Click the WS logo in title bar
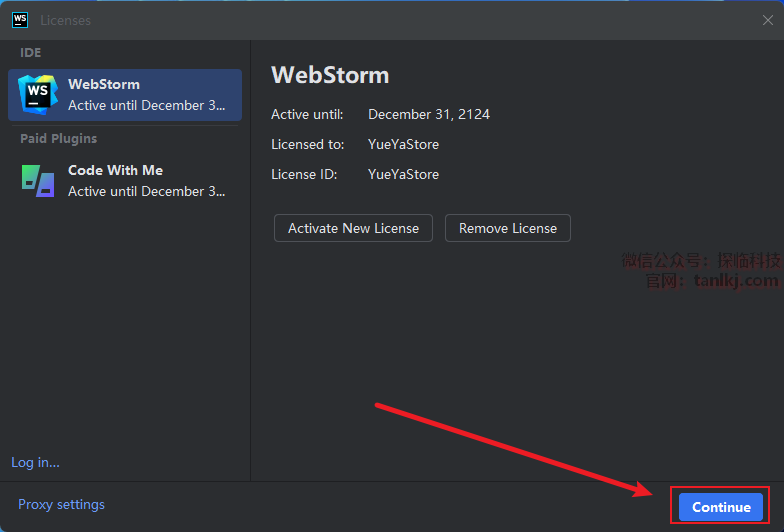Image resolution: width=784 pixels, height=532 pixels. click(20, 19)
